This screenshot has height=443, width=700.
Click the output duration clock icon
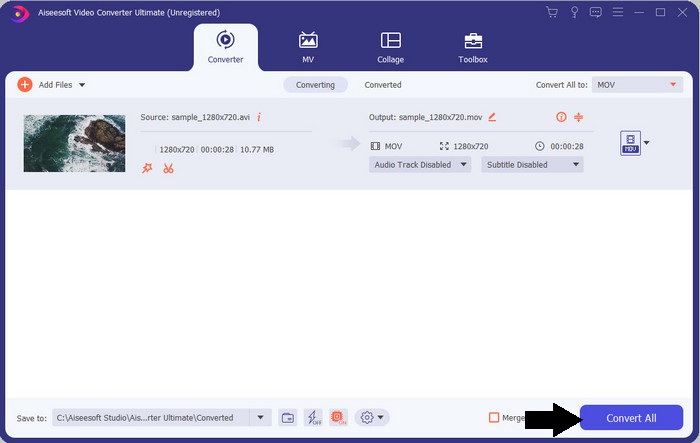point(540,146)
